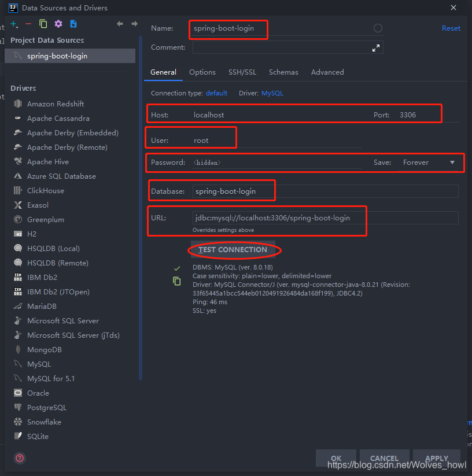Remove selected data source with minus icon
Viewport: 472px width, 476px height.
coord(28,24)
